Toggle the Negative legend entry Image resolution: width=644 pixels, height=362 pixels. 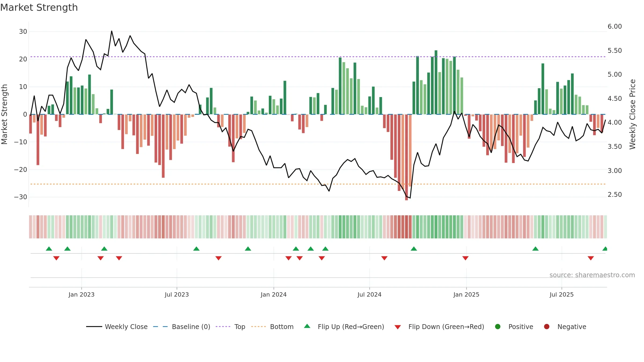click(565, 327)
